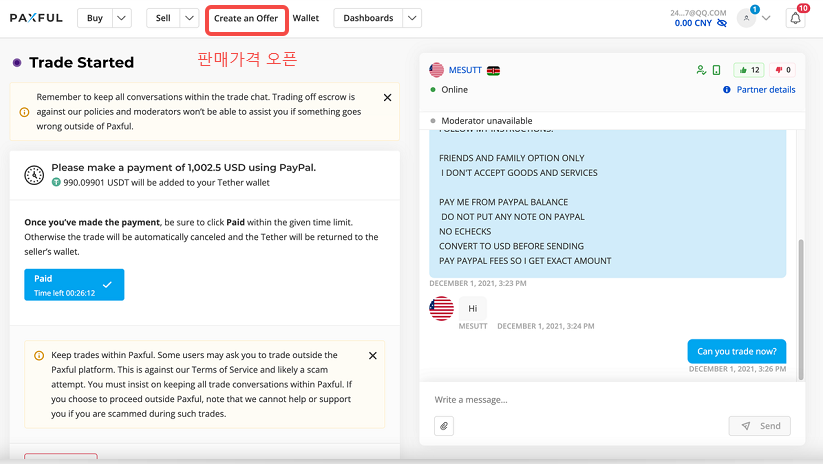823x464 pixels.
Task: Click the Paid button
Action: tap(74, 284)
